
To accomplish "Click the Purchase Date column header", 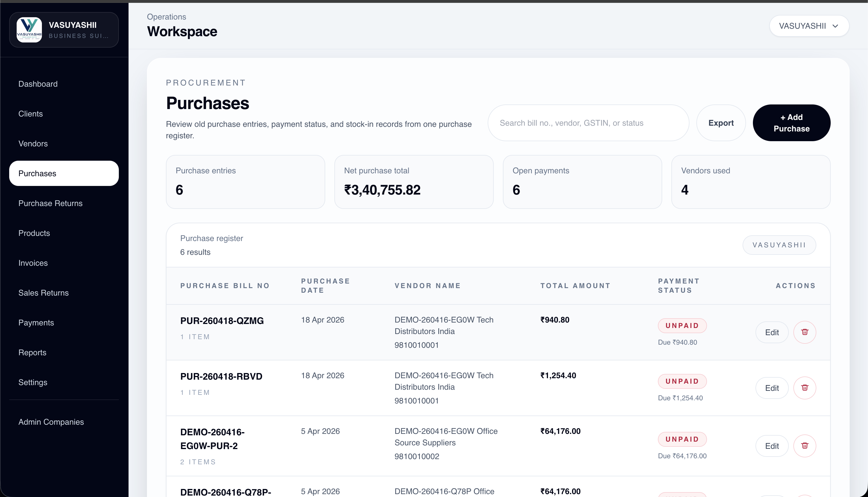I will click(x=325, y=286).
